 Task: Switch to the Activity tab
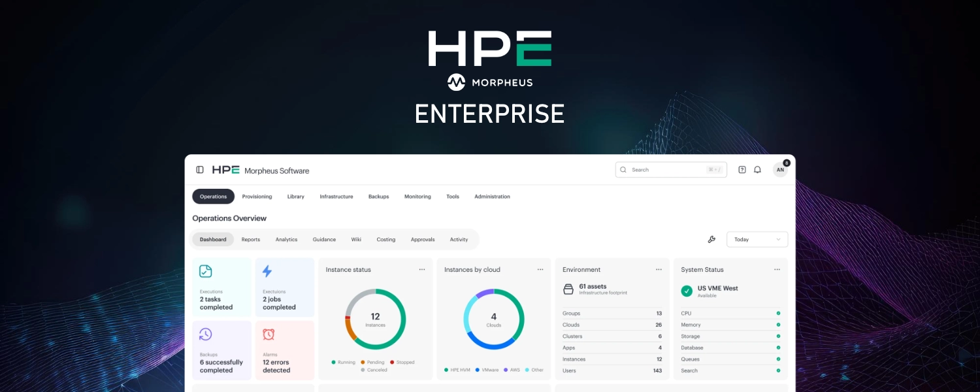pyautogui.click(x=459, y=240)
